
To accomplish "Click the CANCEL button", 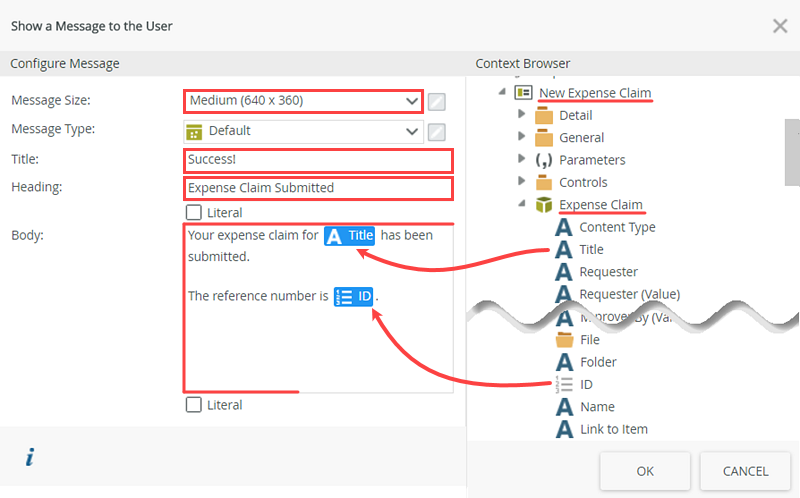I will pyautogui.click(x=745, y=471).
